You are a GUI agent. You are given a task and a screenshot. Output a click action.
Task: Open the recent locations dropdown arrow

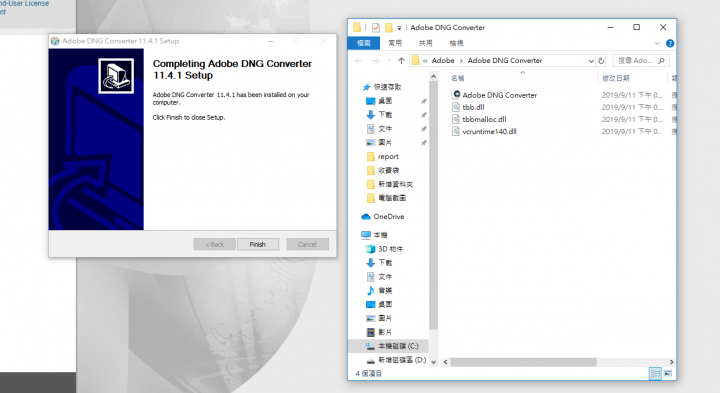[x=389, y=61]
